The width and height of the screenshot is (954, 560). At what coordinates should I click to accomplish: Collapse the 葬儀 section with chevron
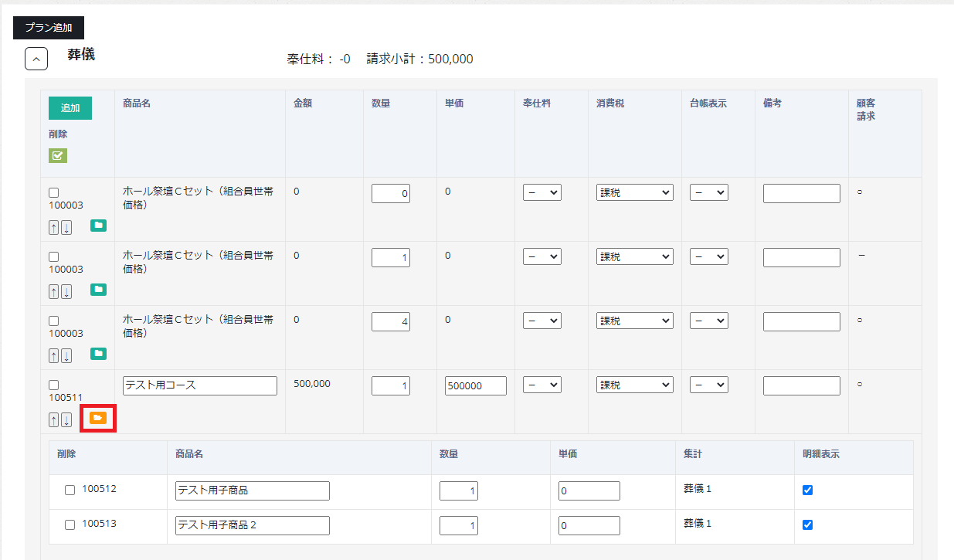[x=36, y=59]
